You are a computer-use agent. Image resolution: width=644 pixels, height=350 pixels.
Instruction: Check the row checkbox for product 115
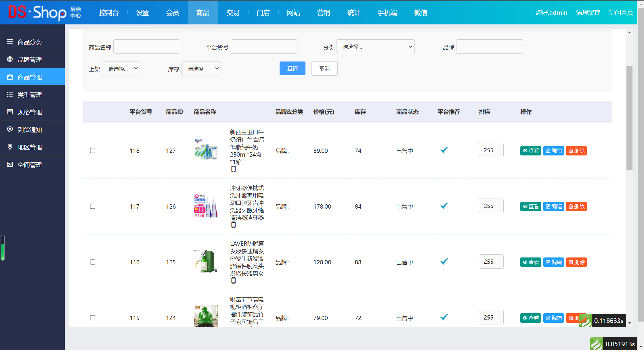click(93, 318)
